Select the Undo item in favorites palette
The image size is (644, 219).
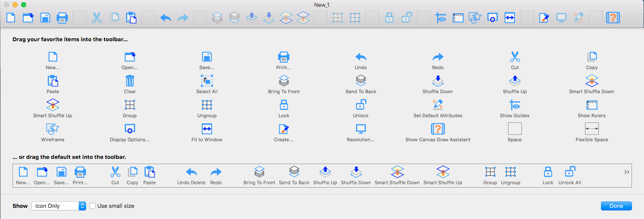click(361, 61)
